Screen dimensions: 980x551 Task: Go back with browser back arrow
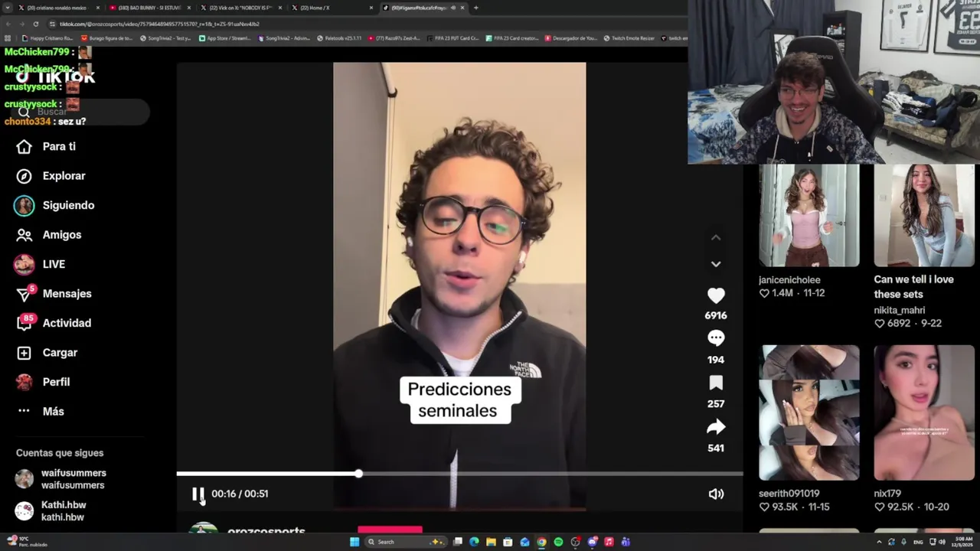point(8,24)
